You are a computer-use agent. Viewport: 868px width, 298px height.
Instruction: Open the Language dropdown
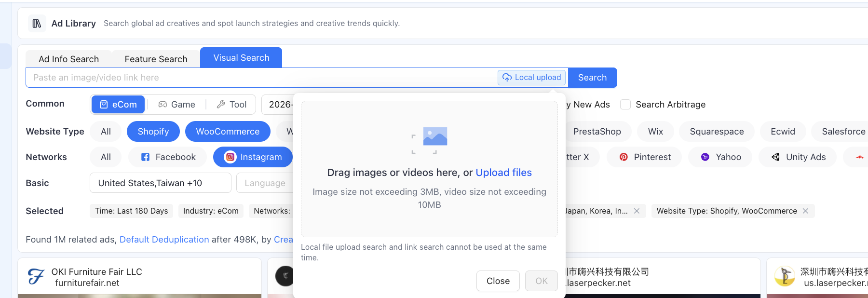click(265, 183)
